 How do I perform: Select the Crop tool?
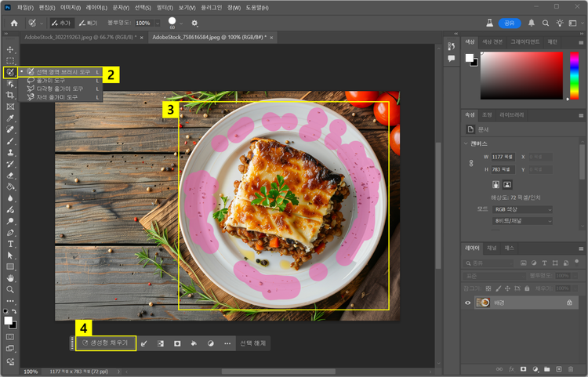coord(10,94)
